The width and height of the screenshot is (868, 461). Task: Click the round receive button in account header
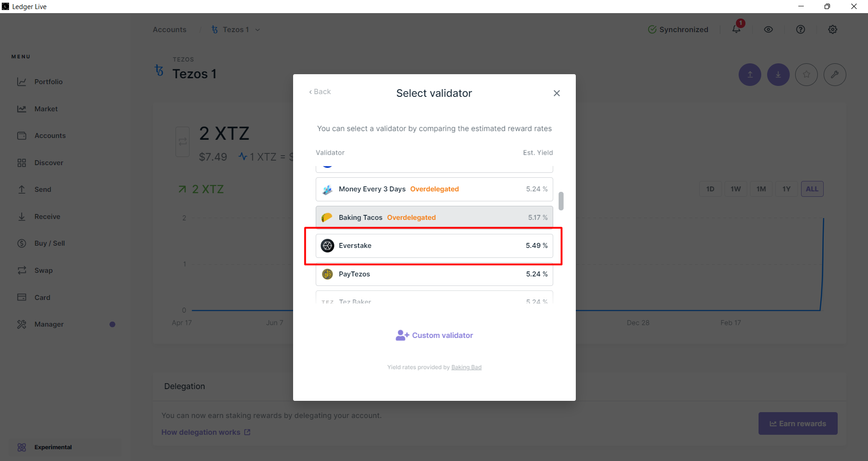tap(778, 75)
